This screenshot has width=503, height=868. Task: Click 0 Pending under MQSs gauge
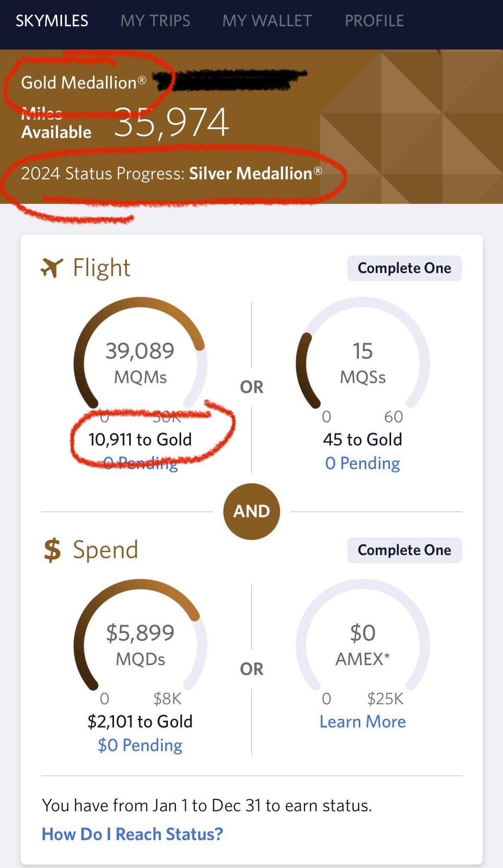[362, 463]
